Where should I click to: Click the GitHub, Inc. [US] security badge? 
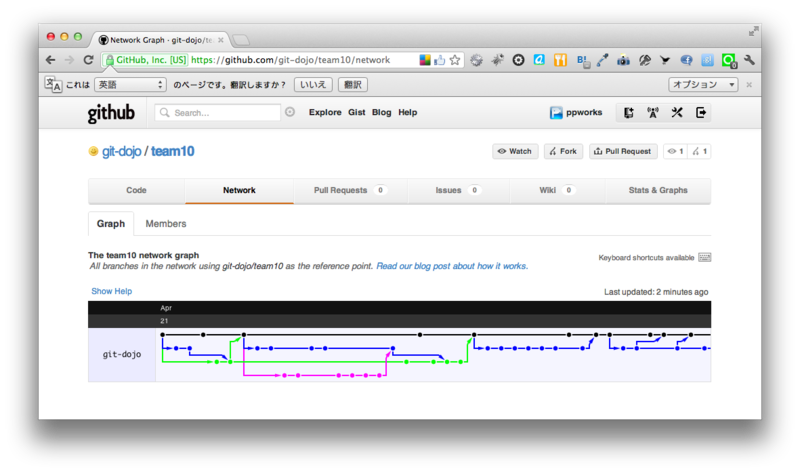[x=146, y=60]
